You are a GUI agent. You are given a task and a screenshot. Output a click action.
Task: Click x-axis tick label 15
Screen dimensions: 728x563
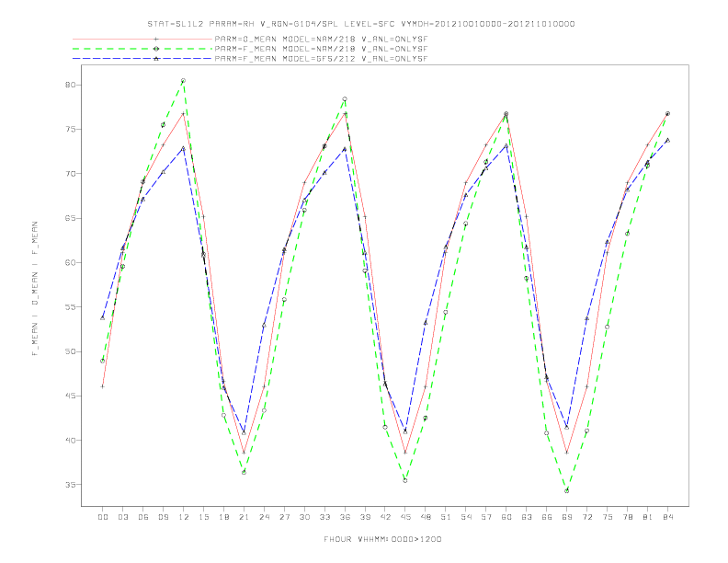[203, 517]
